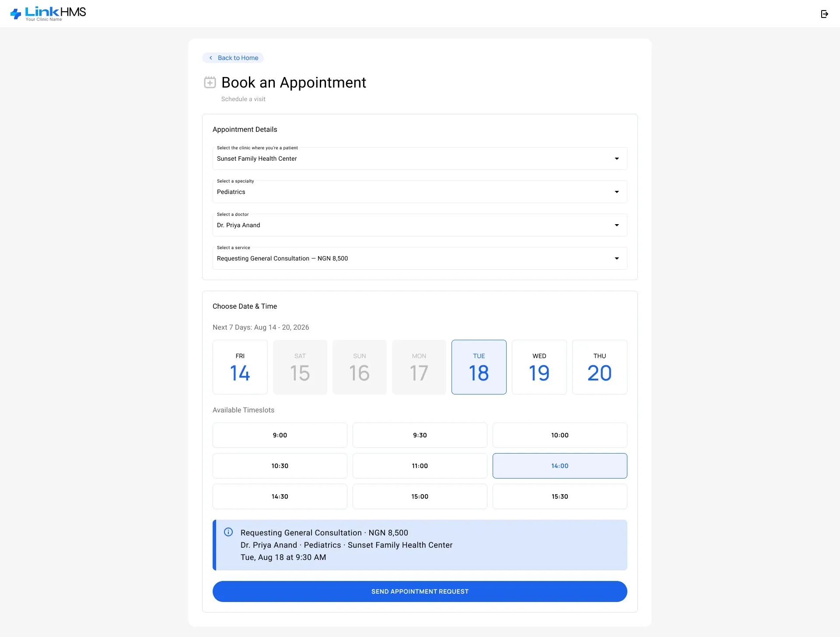Choose the 9:00 timeslot
This screenshot has height=637, width=840.
point(280,435)
